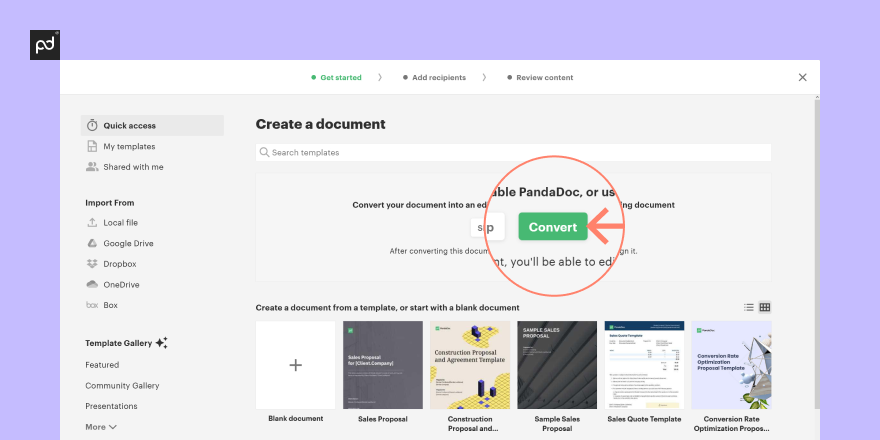
Task: Click the Template Gallery sparkle icon
Action: [162, 343]
